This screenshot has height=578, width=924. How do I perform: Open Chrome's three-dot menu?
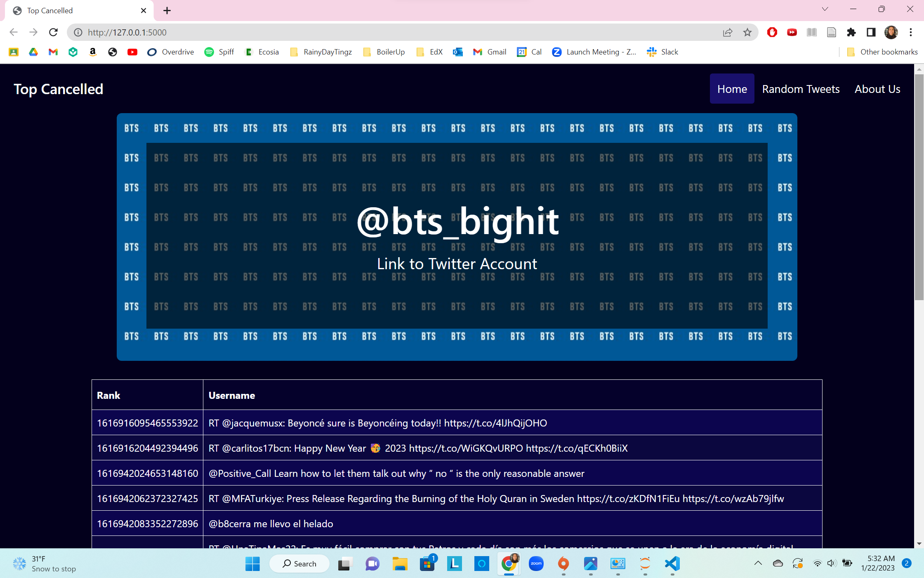(911, 32)
